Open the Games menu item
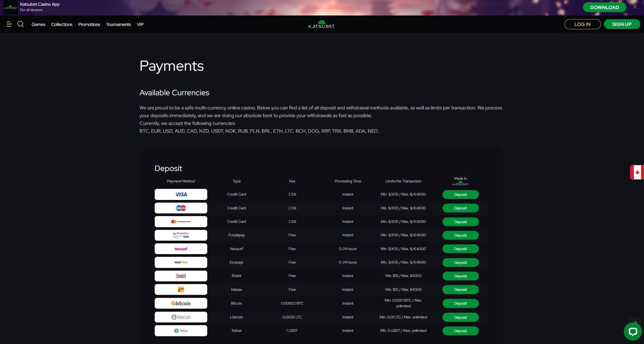 [x=38, y=25]
